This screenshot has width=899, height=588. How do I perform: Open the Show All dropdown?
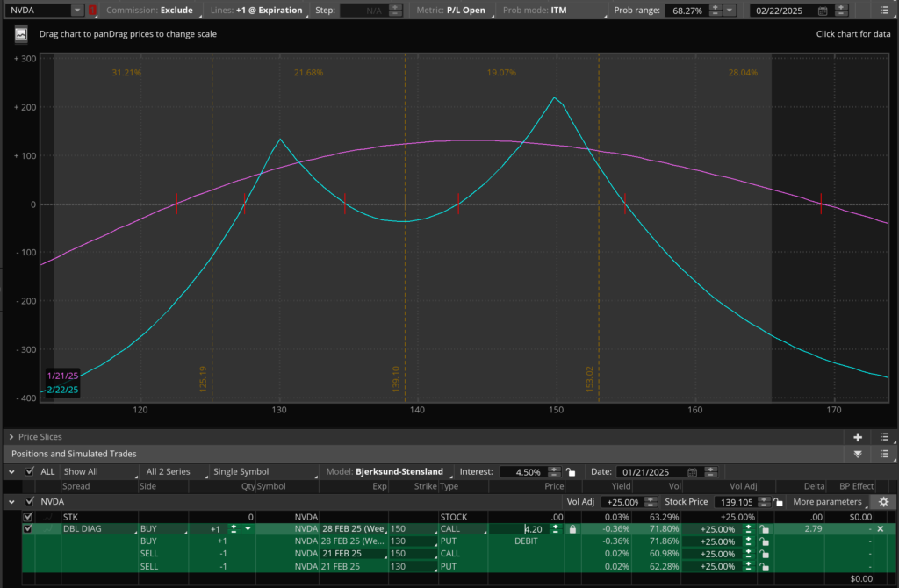click(100, 471)
